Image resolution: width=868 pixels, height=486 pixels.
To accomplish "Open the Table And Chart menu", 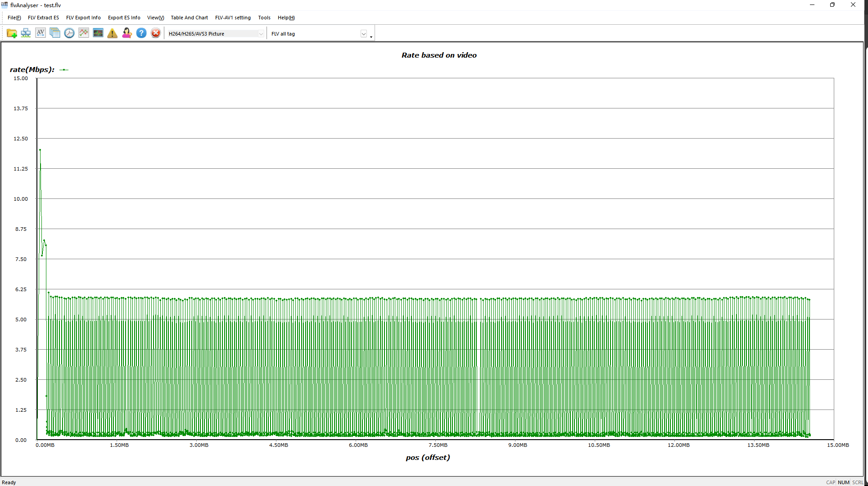I will (189, 18).
